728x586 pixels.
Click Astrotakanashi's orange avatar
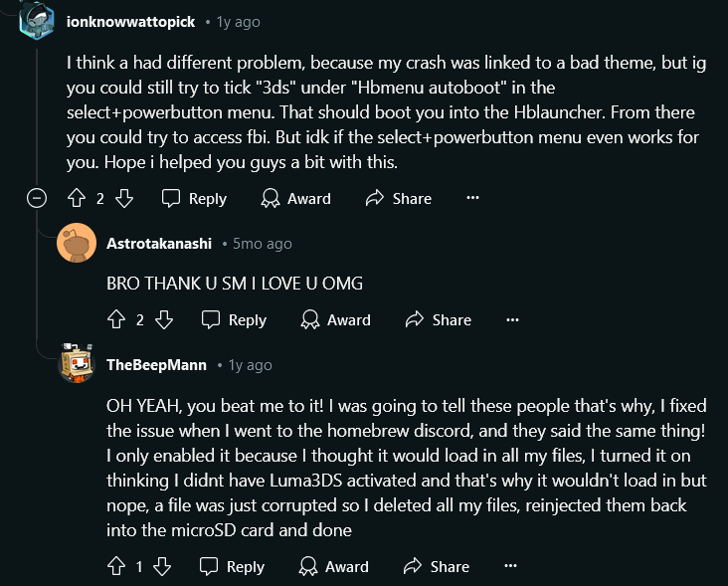pyautogui.click(x=77, y=243)
